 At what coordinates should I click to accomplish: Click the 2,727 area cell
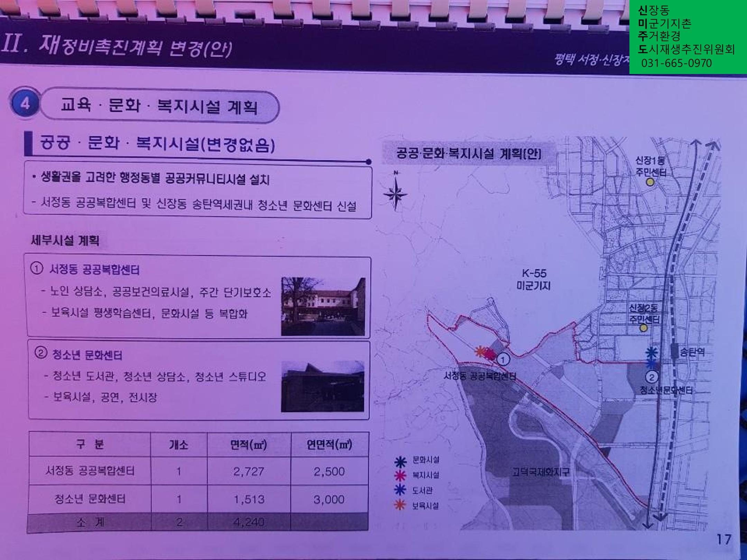pyautogui.click(x=249, y=471)
